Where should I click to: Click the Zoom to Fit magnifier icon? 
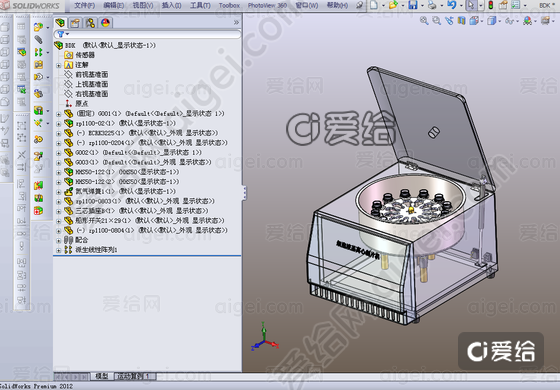coord(424,21)
